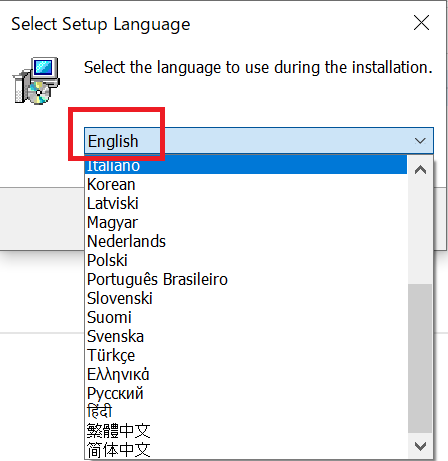
Task: Collapse the language combo box arrow
Action: click(420, 141)
